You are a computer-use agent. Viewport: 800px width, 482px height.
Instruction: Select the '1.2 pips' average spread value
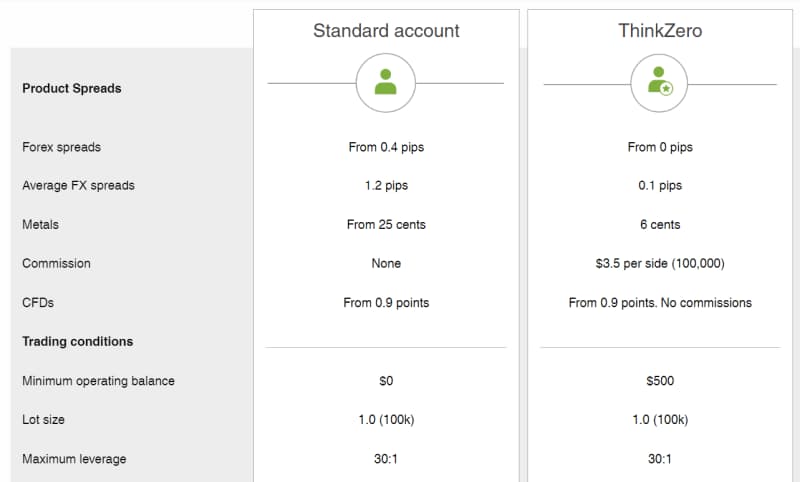coord(386,185)
